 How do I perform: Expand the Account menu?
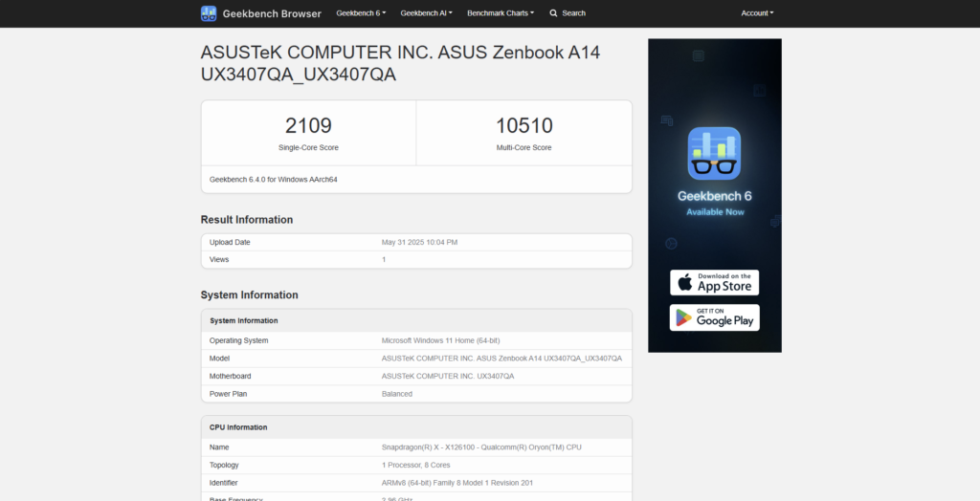757,13
